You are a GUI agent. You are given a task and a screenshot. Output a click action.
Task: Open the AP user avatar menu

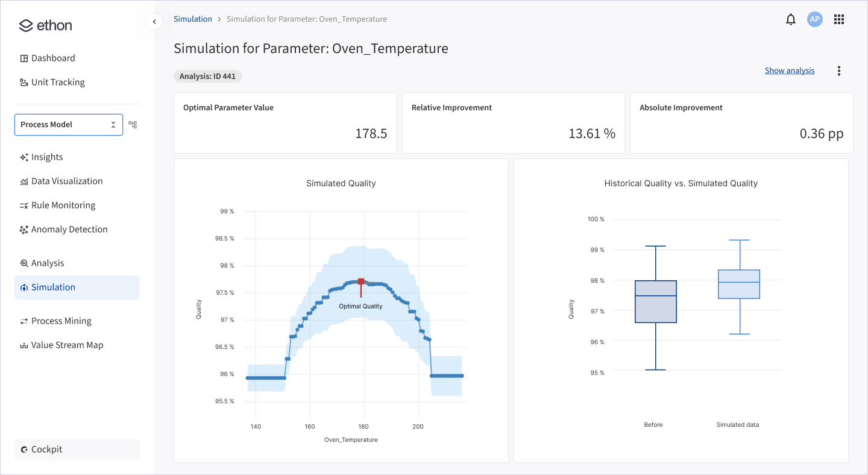(x=815, y=19)
